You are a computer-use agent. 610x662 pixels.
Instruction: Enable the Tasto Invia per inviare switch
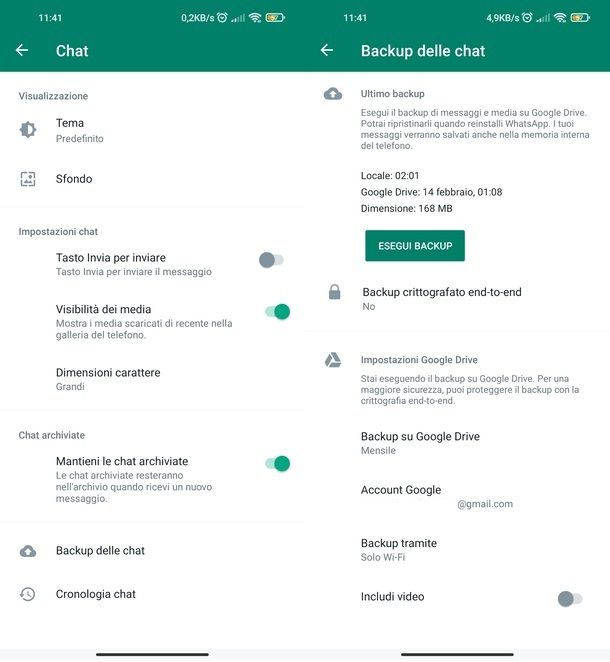click(271, 260)
